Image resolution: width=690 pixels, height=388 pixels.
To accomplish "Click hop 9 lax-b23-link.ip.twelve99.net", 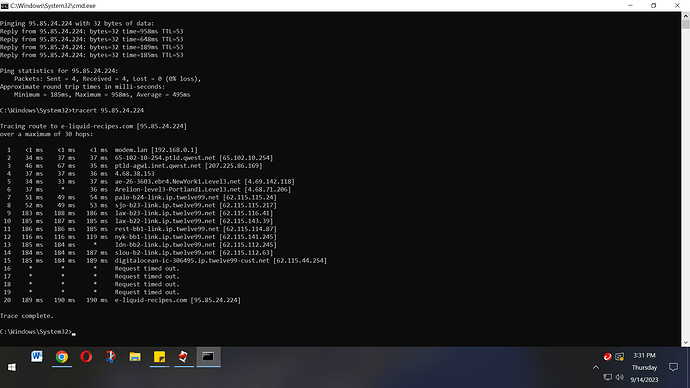I will pos(194,213).
